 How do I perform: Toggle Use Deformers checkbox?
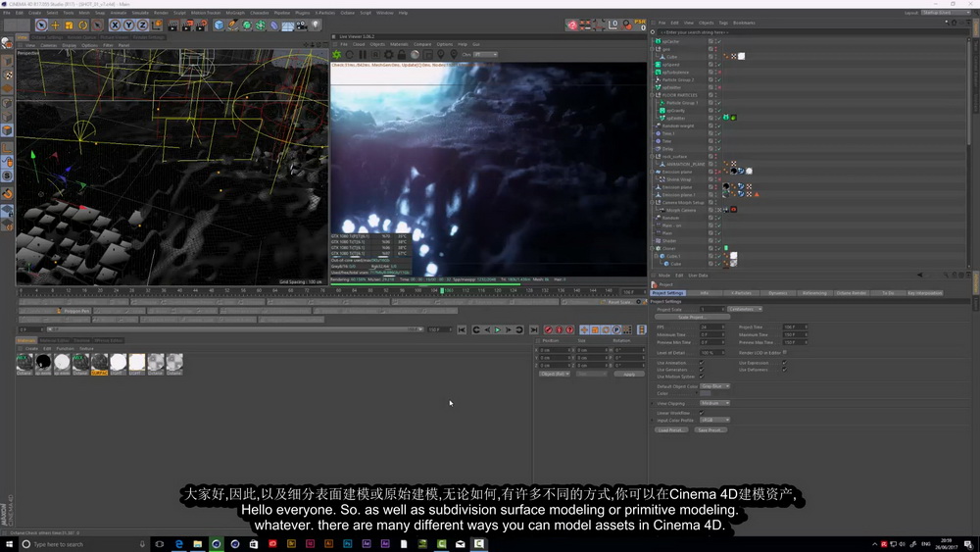point(784,370)
